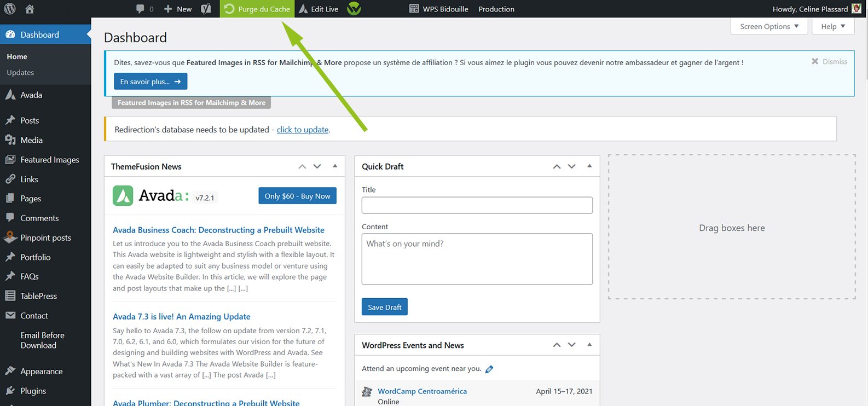The image size is (868, 406).
Task: Click the location pencil icon for events
Action: pyautogui.click(x=489, y=369)
